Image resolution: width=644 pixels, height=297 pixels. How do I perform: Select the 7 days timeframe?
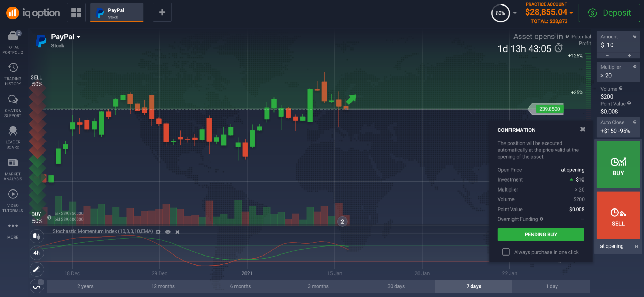474,286
